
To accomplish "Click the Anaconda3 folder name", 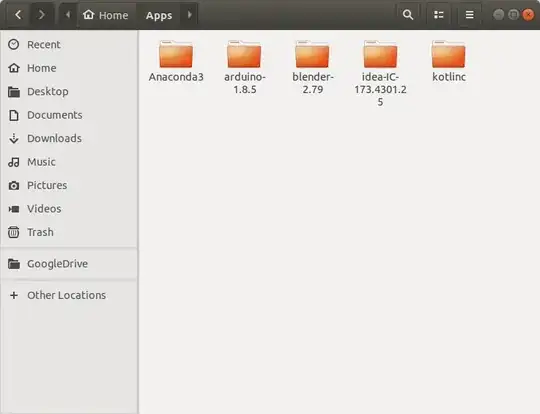I will (x=176, y=77).
